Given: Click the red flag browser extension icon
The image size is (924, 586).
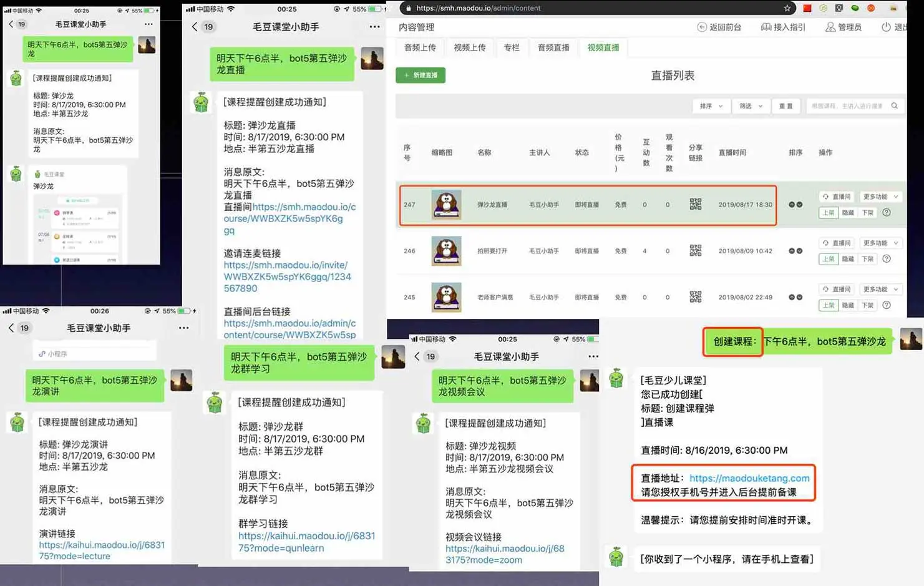Looking at the screenshot, I should coord(807,8).
